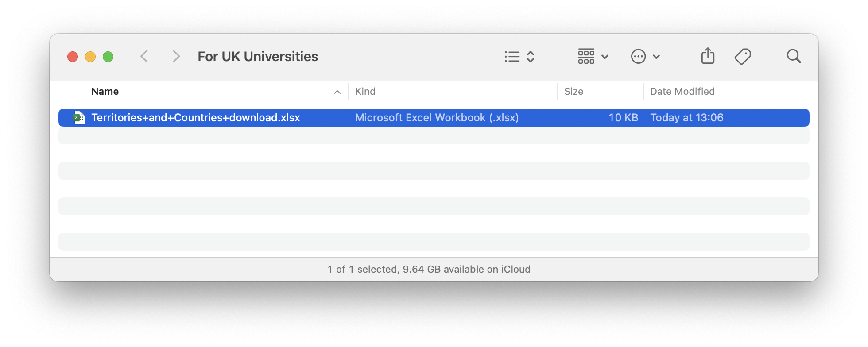
Task: Open the Finder search magnifier
Action: click(794, 57)
